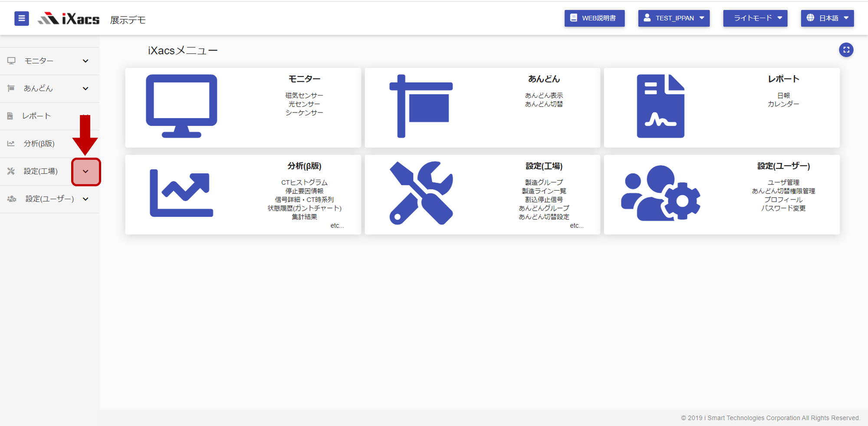Open the TEST_IPPAN user dropdown
The image size is (868, 426).
[674, 18]
